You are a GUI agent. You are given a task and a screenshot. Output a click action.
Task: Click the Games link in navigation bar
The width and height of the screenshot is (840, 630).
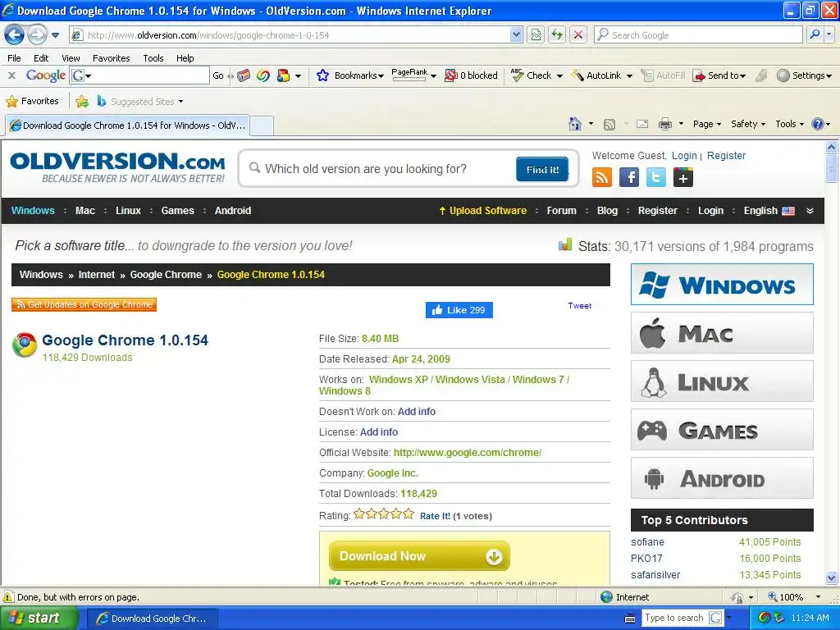[x=178, y=211]
